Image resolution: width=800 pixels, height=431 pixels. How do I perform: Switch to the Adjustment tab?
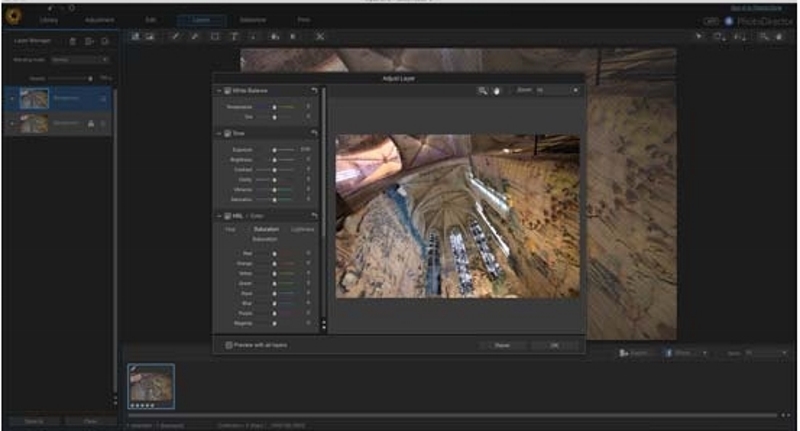99,20
